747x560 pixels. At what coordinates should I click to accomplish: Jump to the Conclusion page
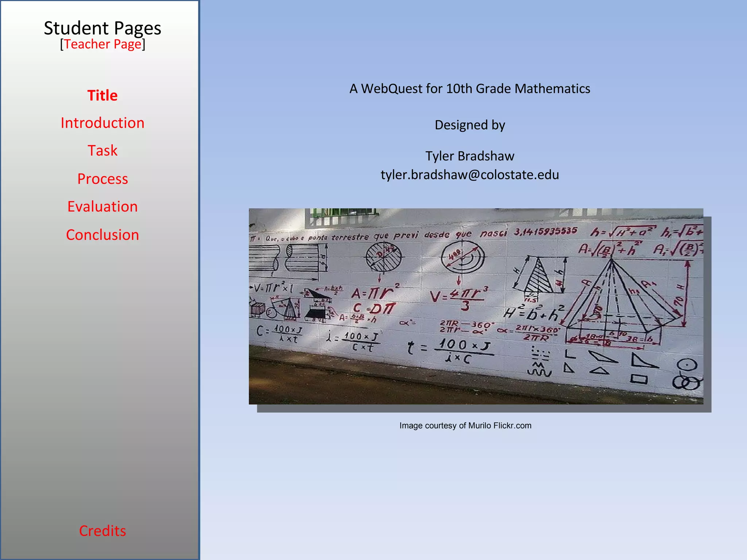102,235
